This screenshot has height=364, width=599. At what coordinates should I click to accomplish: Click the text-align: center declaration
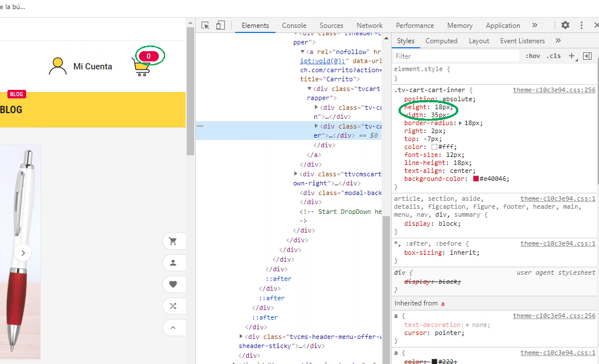440,171
